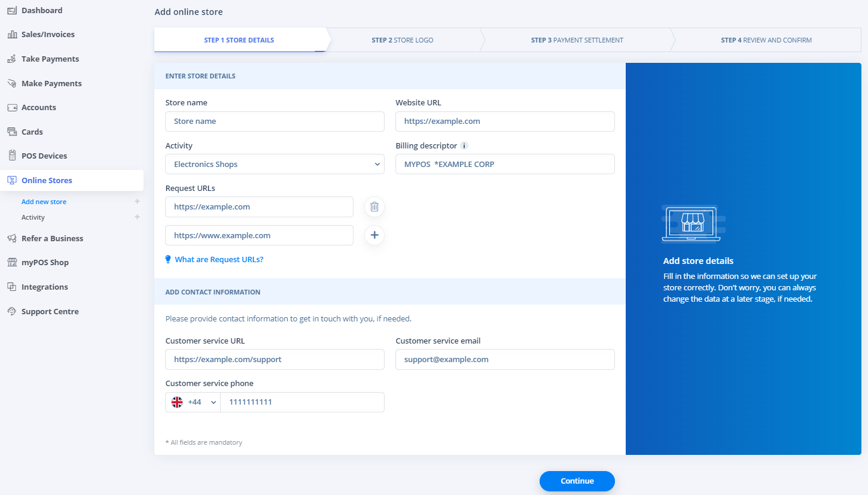Add another Request URL with plus icon
Viewport: 868px width, 495px height.
point(374,235)
